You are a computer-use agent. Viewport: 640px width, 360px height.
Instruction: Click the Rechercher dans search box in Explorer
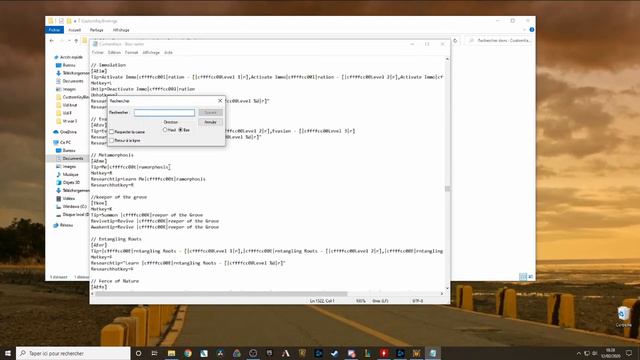click(499, 40)
